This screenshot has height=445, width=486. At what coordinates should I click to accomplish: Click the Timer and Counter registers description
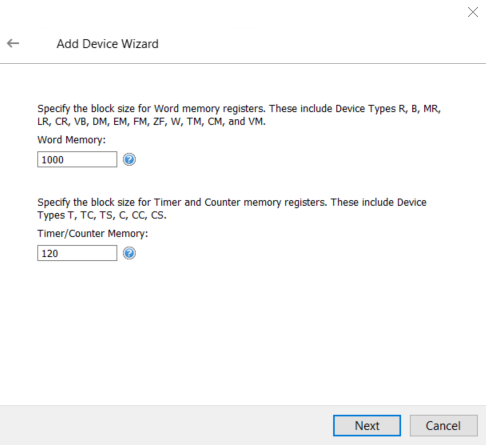[232, 209]
